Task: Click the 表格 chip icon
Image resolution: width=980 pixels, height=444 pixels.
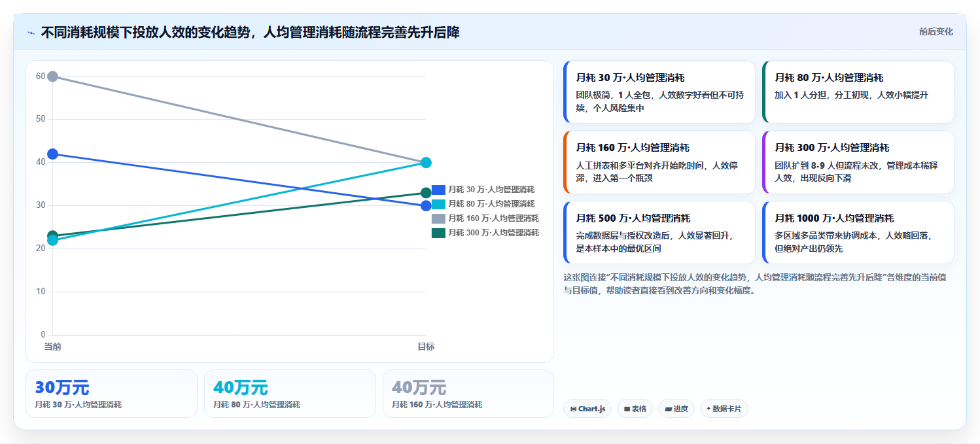Action: pos(627,409)
